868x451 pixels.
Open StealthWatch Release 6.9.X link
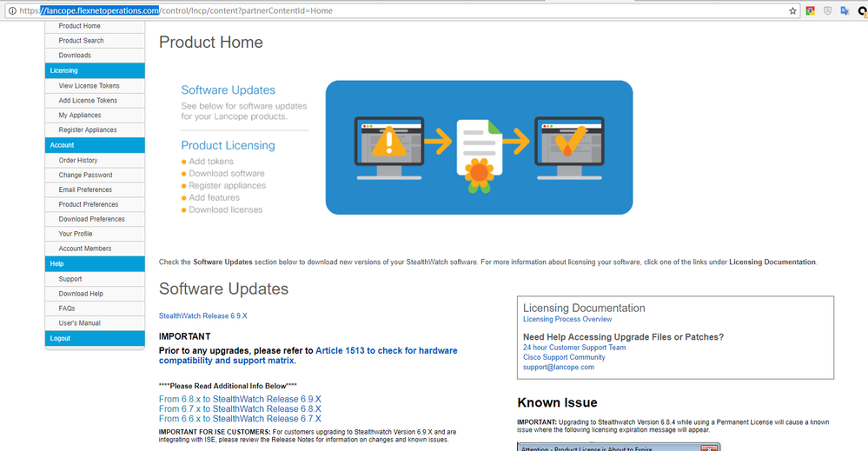pyautogui.click(x=203, y=316)
